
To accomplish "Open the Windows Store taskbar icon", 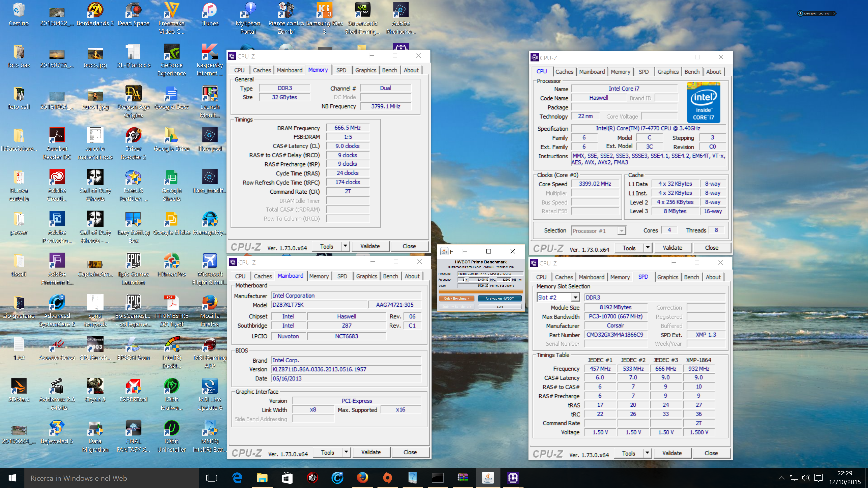I will 287,478.
